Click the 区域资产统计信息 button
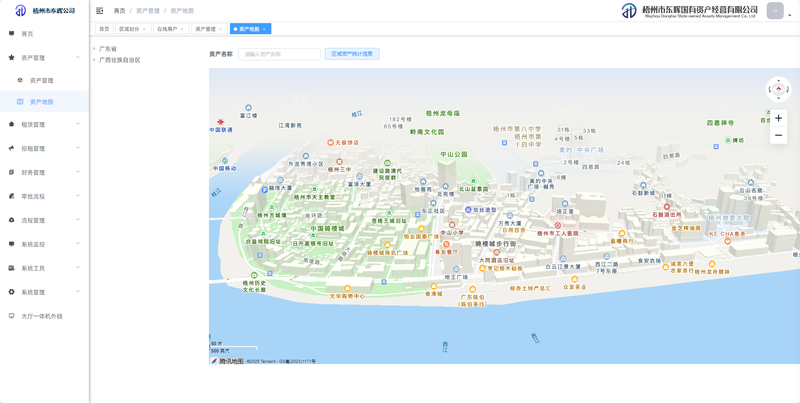The width and height of the screenshot is (800, 403). (x=352, y=54)
